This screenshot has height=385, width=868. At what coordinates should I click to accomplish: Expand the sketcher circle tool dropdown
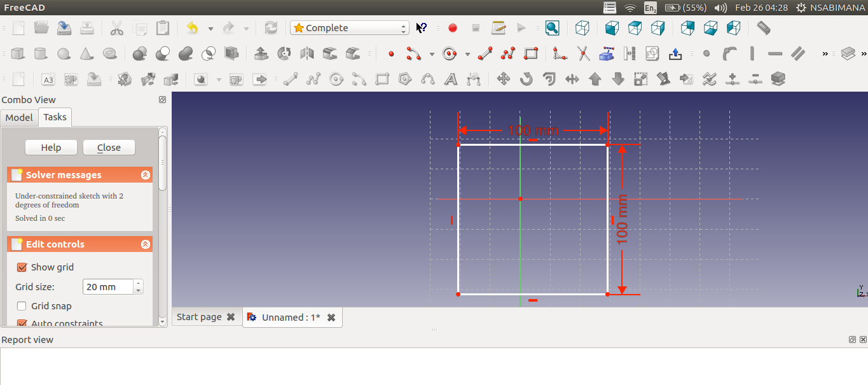coord(467,54)
